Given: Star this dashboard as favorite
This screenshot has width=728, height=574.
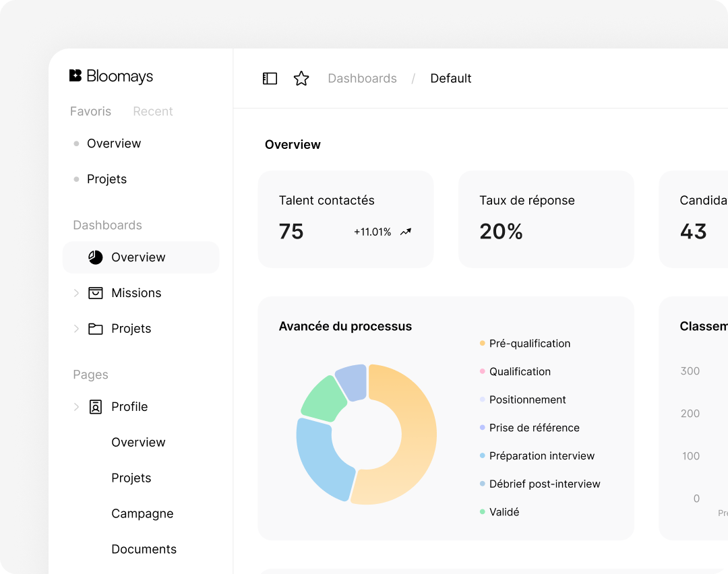Looking at the screenshot, I should click(301, 78).
